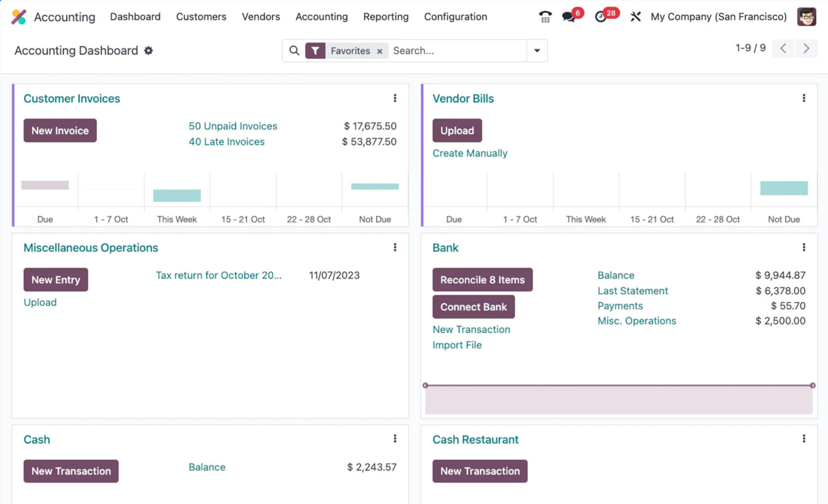Open the Customers menu
Screen dimensions: 828x504
(201, 17)
